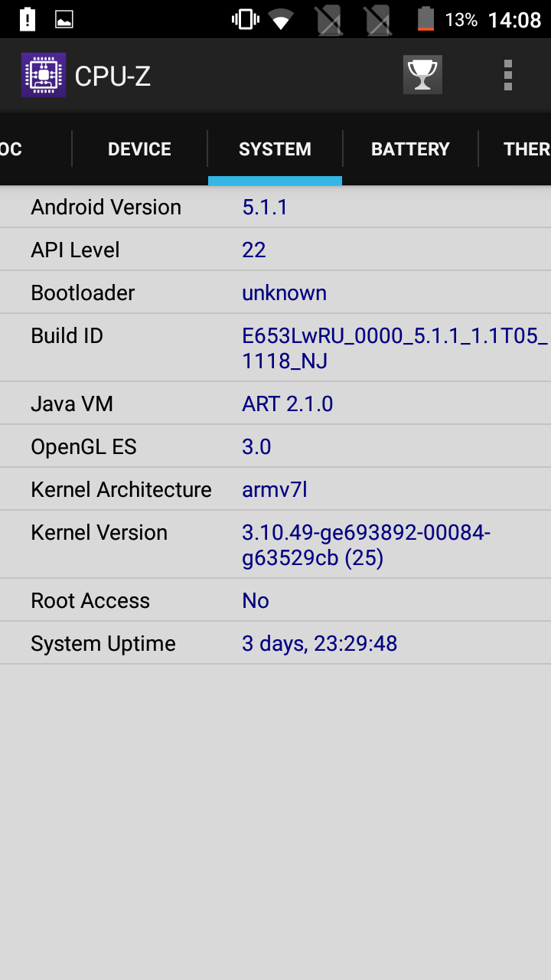The image size is (551, 980).
Task: Tap the Root Access value No
Action: (x=256, y=600)
